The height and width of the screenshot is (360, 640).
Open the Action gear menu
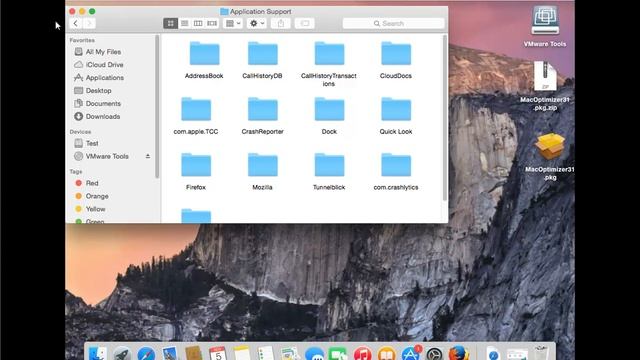257,23
